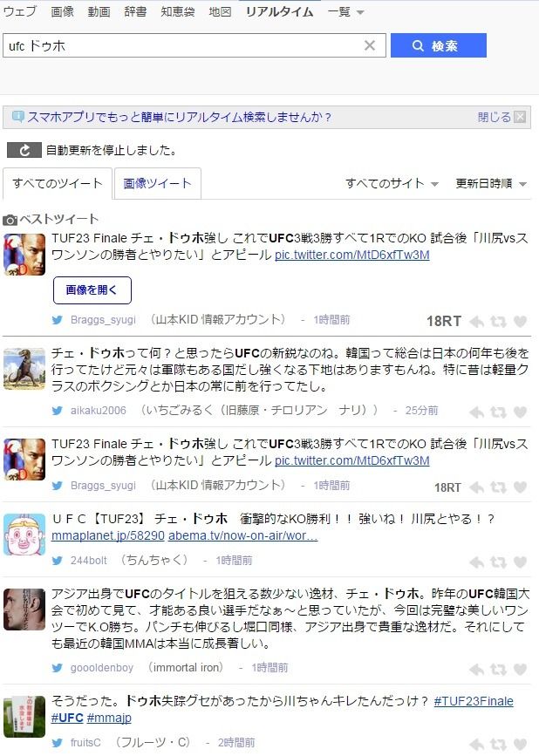Like the goooldenboy tweet
This screenshot has height=756, width=539.
(x=520, y=669)
